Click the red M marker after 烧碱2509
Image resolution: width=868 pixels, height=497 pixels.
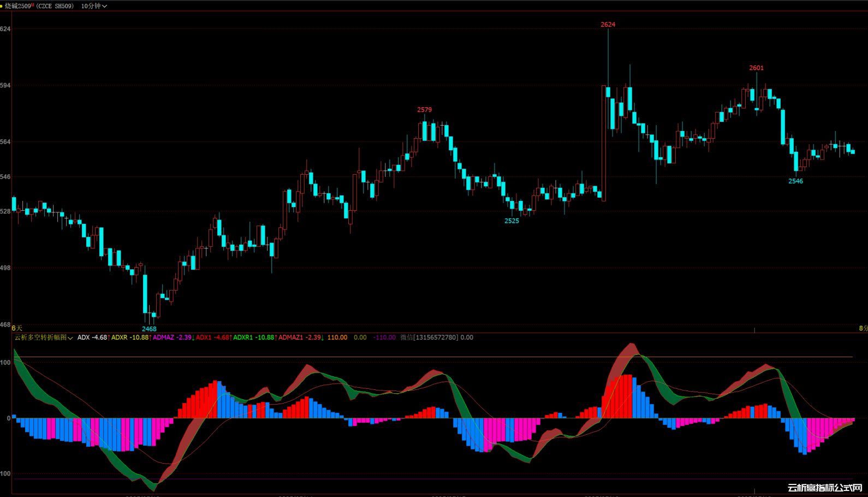33,5
